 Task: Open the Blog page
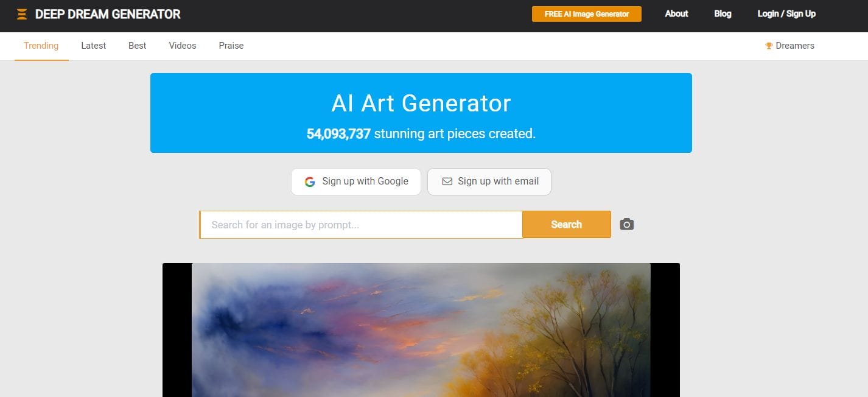(x=723, y=13)
